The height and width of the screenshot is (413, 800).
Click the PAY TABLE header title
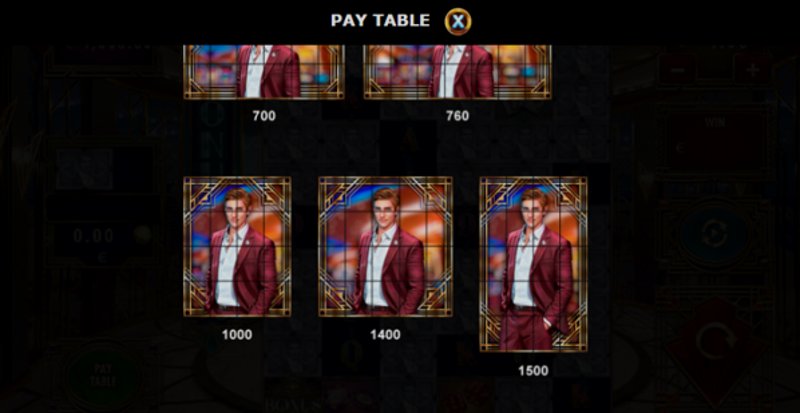[380, 20]
